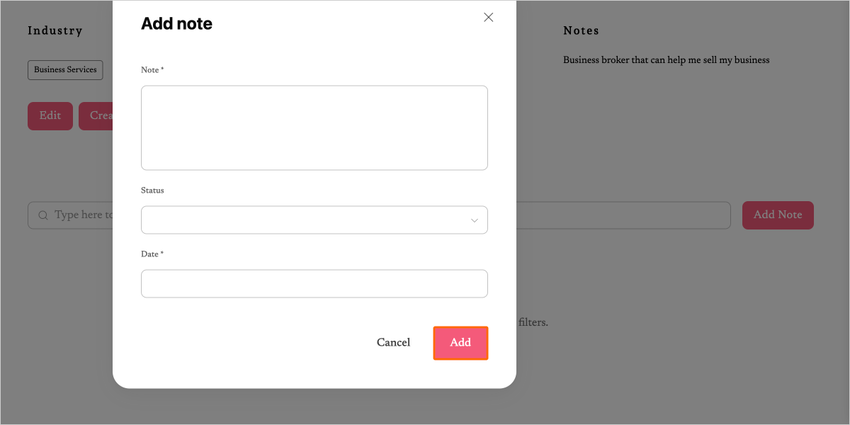Select the business broker note text
The width and height of the screenshot is (850, 425).
pyautogui.click(x=666, y=60)
